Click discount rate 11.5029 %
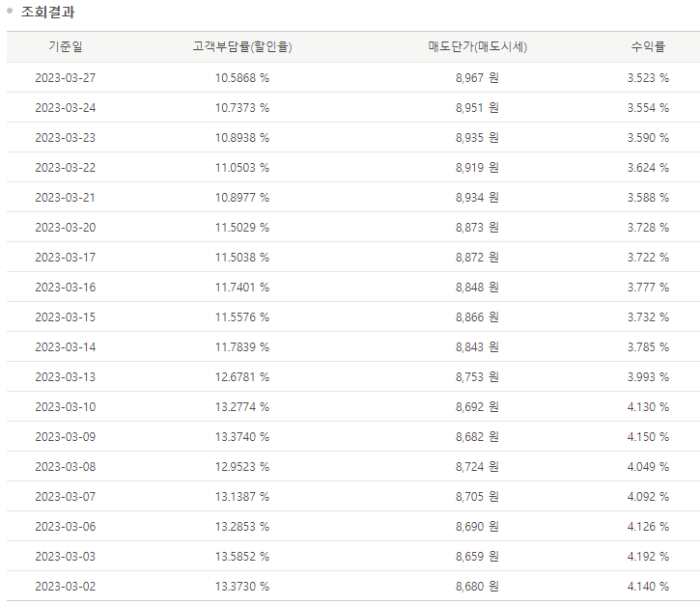700x605 pixels. tap(242, 227)
